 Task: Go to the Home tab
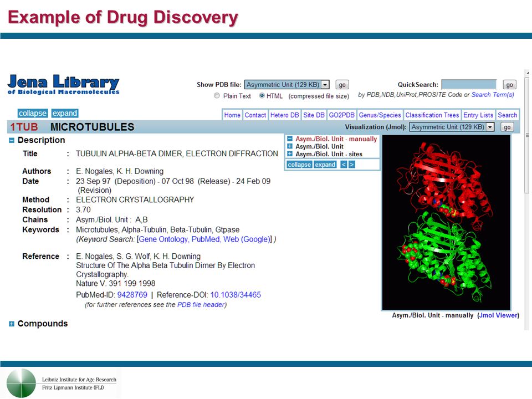tap(232, 115)
